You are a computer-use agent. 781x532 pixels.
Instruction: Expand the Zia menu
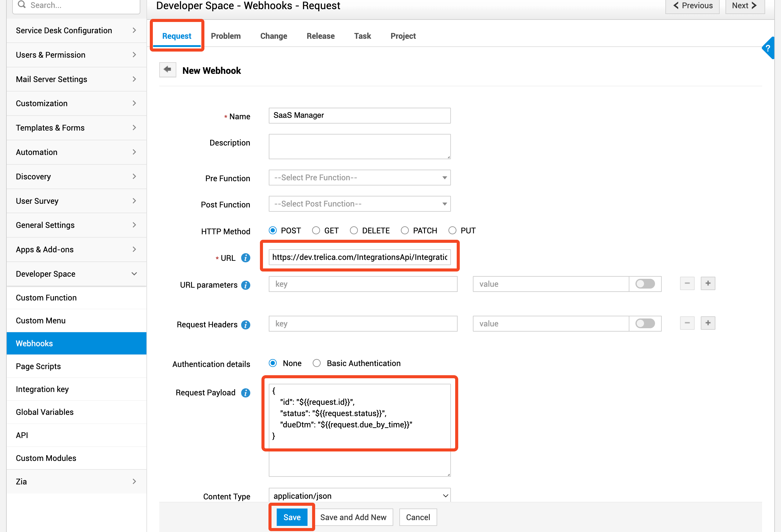76,481
